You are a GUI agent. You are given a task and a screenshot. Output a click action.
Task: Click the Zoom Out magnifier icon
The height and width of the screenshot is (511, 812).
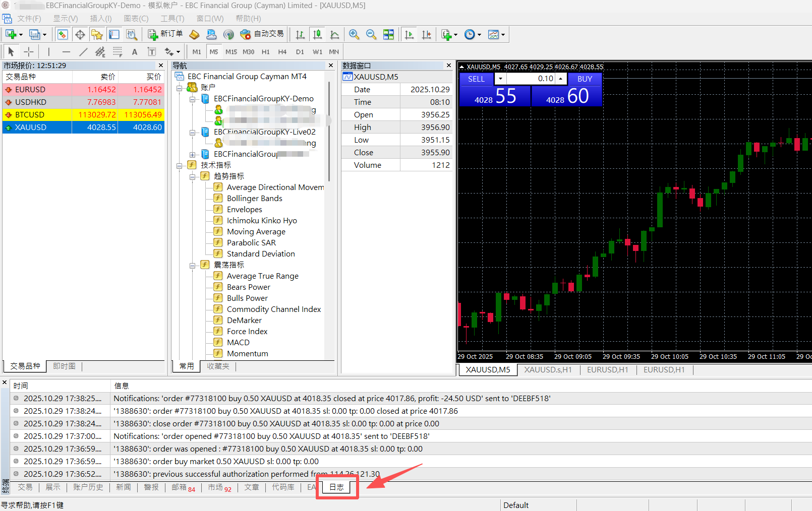(371, 34)
